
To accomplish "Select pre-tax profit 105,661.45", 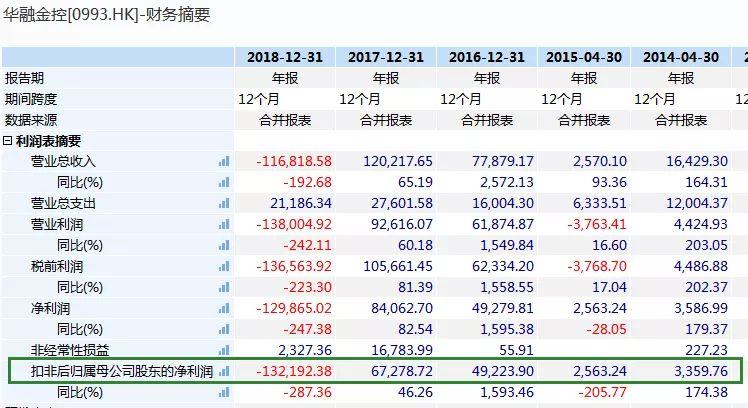I will [398, 266].
